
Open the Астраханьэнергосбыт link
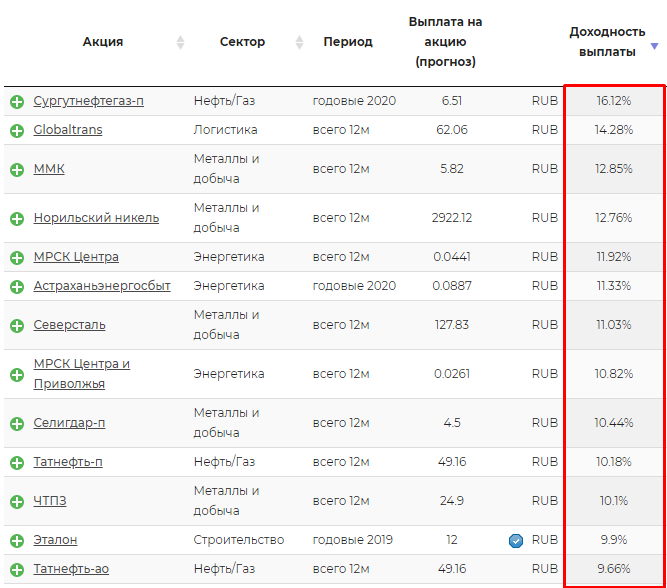click(102, 285)
